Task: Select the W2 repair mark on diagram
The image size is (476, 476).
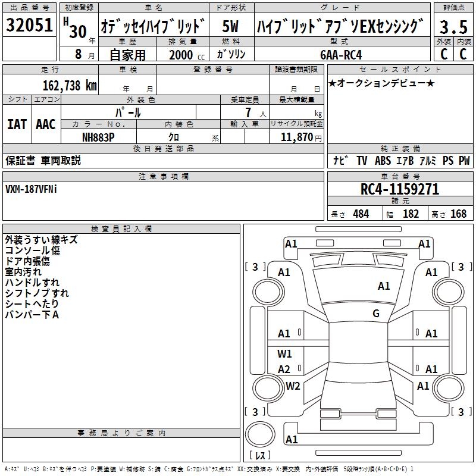Action: pyautogui.click(x=293, y=386)
